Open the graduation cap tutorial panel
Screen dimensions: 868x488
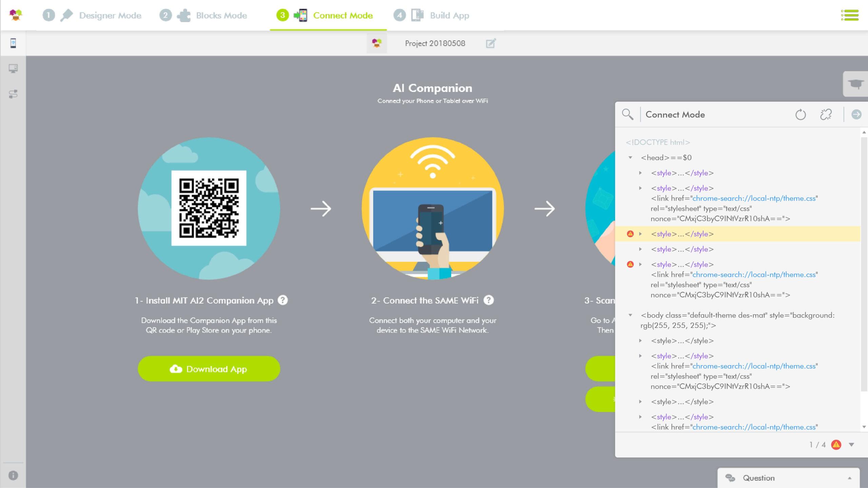click(x=855, y=84)
